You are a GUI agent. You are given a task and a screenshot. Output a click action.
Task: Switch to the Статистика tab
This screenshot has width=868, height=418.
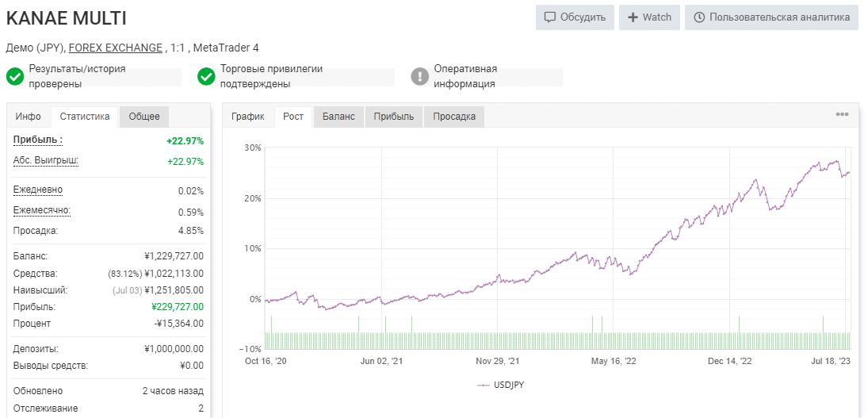tap(85, 117)
